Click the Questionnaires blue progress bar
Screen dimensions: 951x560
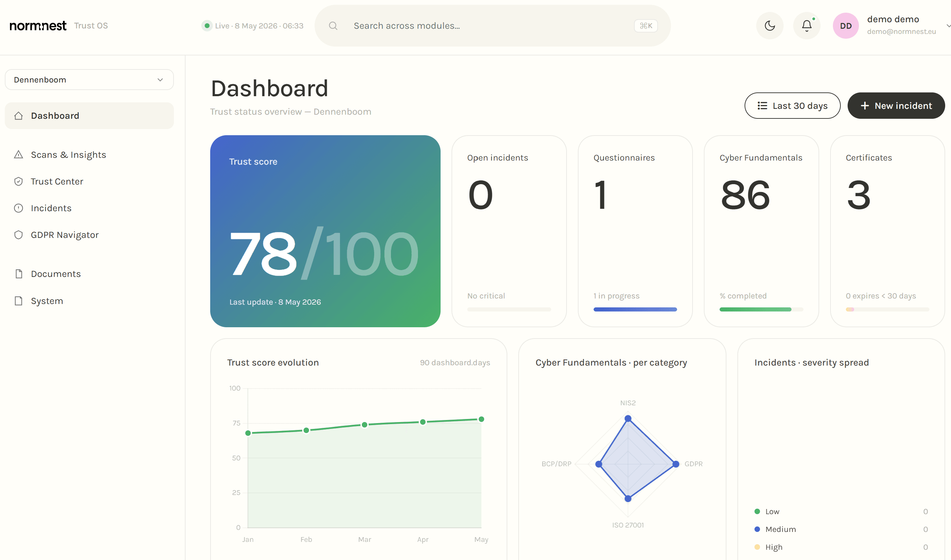coord(635,309)
